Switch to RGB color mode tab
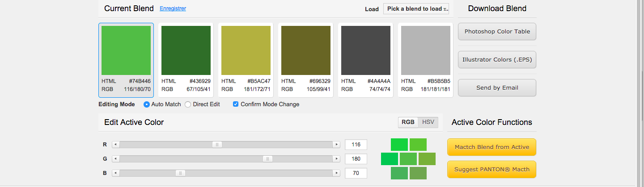This screenshot has height=187, width=644. (x=408, y=122)
